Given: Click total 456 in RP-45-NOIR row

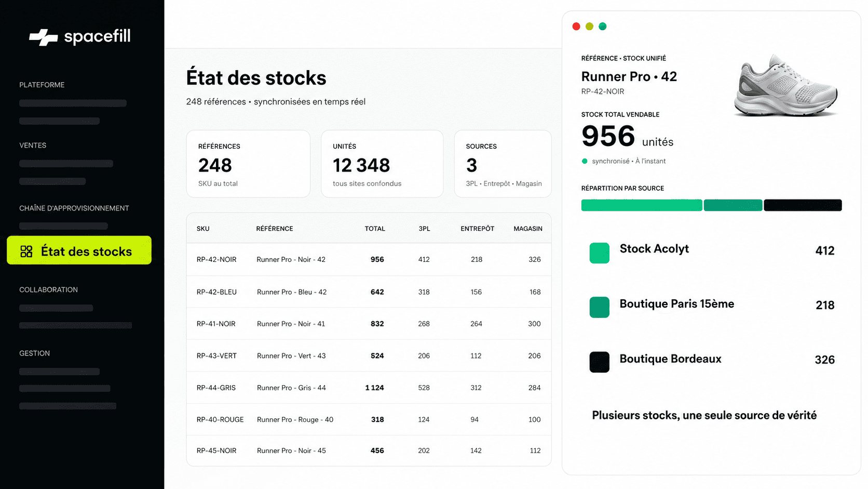Looking at the screenshot, I should [x=377, y=451].
